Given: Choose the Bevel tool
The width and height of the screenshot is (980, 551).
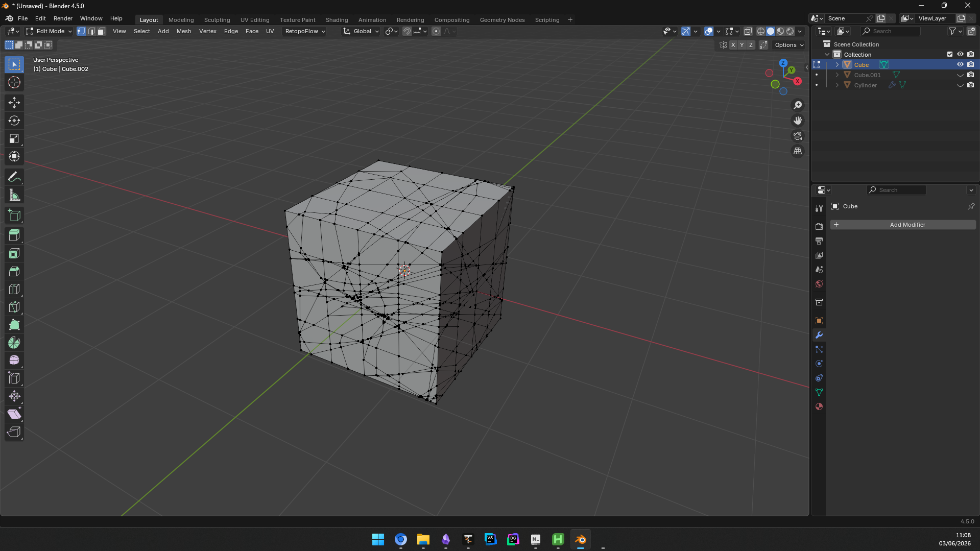Looking at the screenshot, I should pyautogui.click(x=14, y=271).
